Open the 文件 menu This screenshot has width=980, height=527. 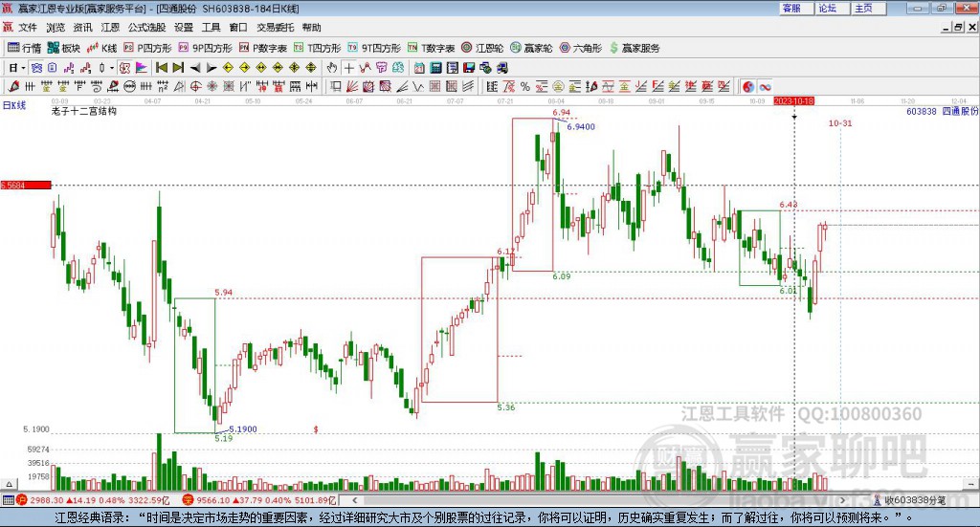28,28
